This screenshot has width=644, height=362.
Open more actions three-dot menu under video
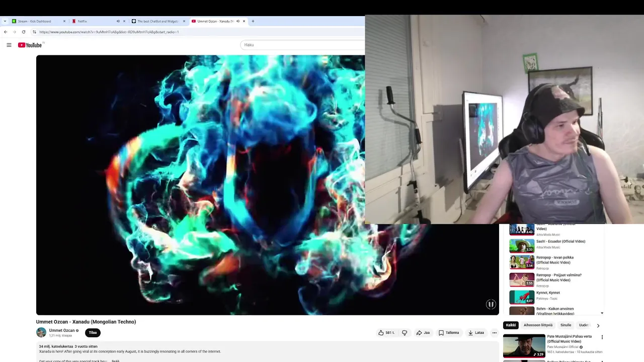click(494, 332)
